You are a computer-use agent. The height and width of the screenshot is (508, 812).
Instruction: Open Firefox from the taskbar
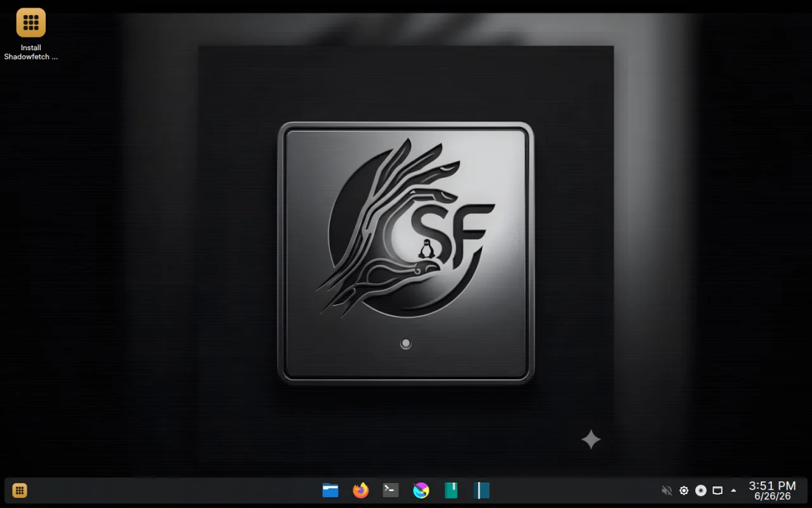pyautogui.click(x=360, y=490)
